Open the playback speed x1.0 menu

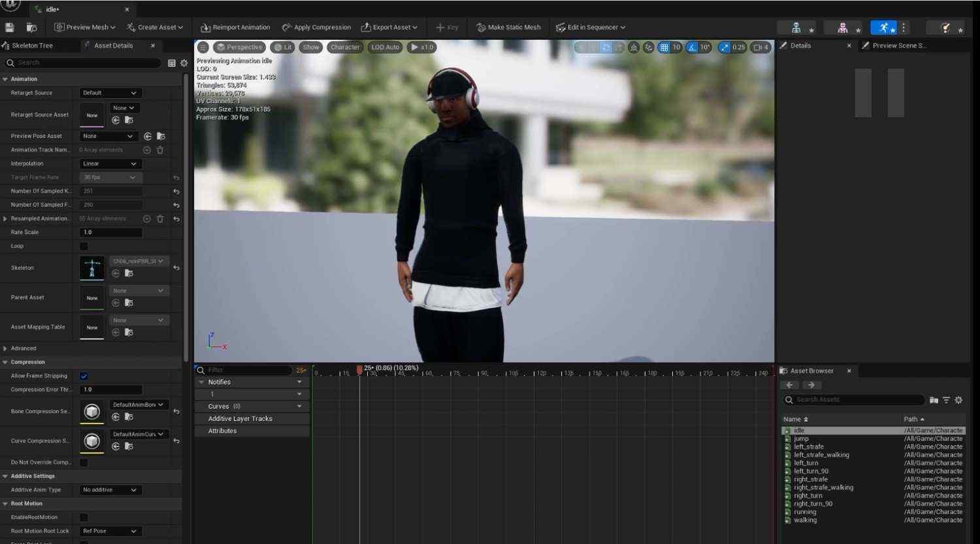(422, 47)
